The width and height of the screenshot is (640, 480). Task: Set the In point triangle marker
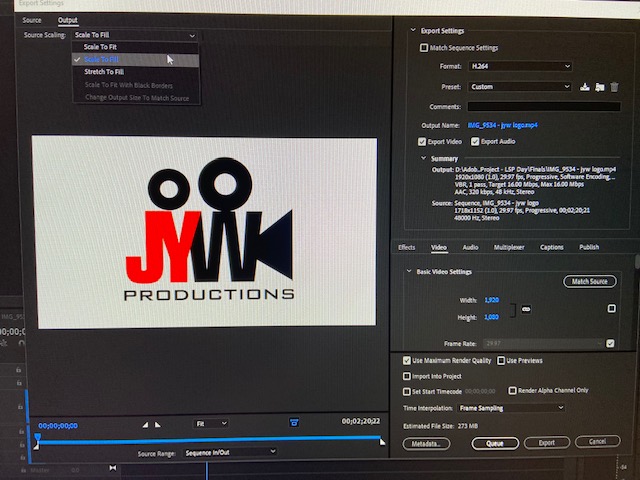pyautogui.click(x=145, y=425)
